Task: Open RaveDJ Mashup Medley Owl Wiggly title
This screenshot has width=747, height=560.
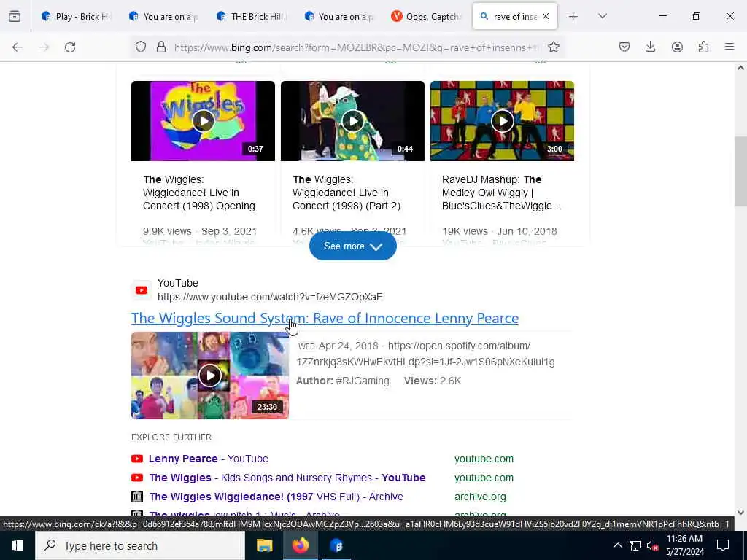Action: 502,192
